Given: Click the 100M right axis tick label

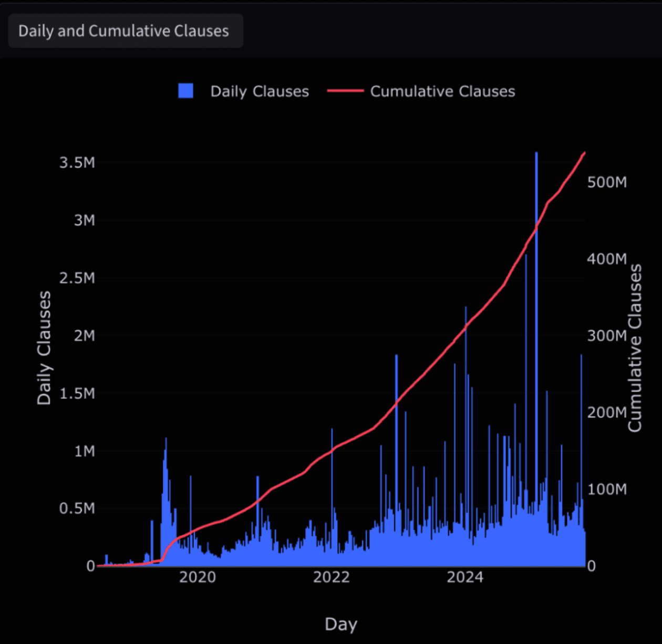Looking at the screenshot, I should (x=607, y=490).
